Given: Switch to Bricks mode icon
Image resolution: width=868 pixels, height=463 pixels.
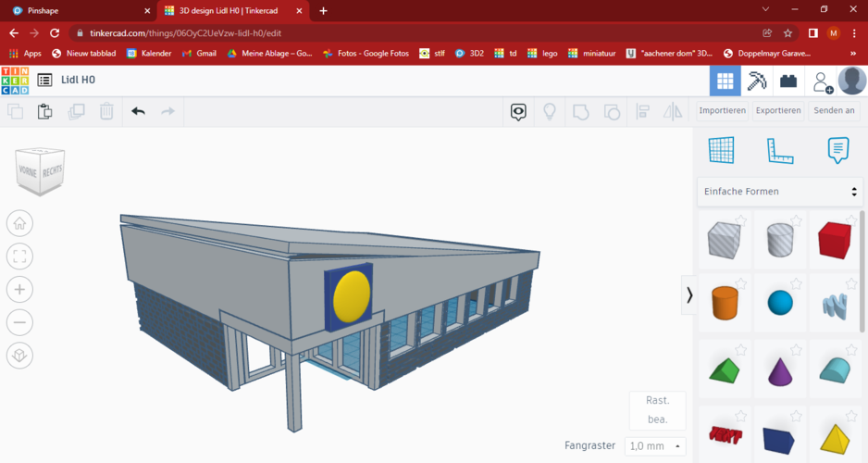Looking at the screenshot, I should click(788, 81).
